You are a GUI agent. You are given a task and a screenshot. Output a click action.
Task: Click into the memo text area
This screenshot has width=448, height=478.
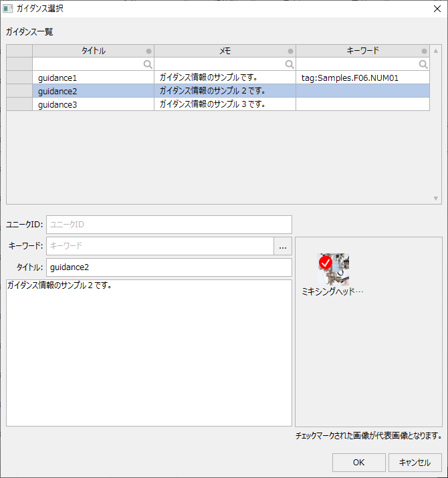click(x=149, y=353)
